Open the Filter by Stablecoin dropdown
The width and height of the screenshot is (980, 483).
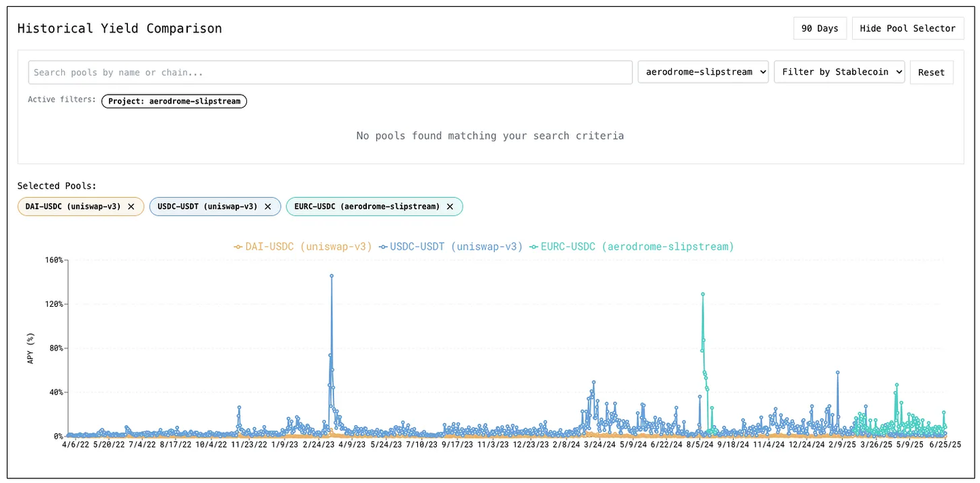pyautogui.click(x=839, y=72)
